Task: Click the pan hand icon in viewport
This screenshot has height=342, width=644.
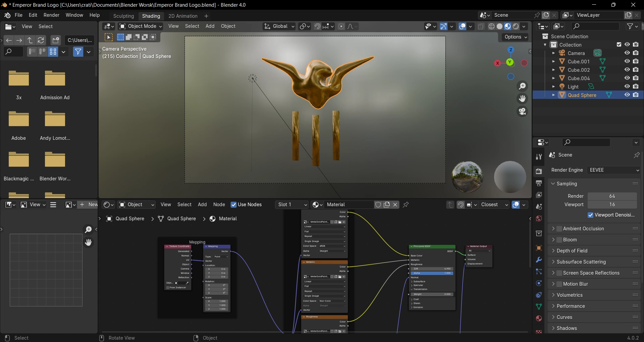Action: pos(522,99)
